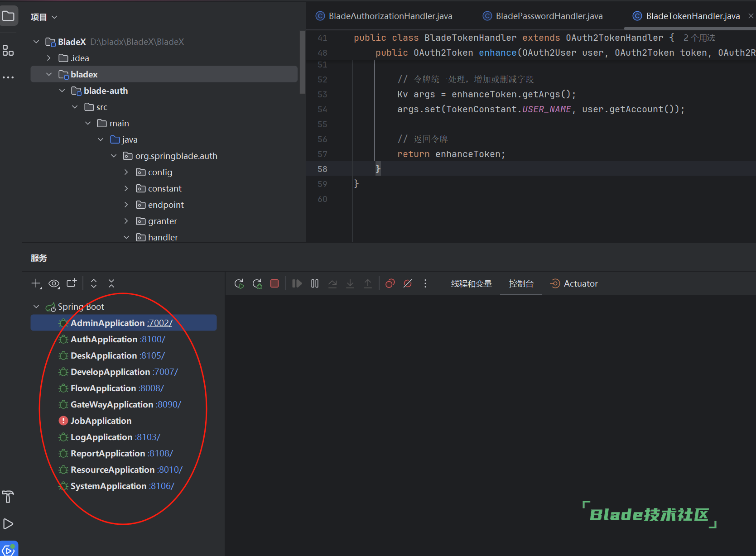756x556 pixels.
Task: Collapse the Spring Boot services node
Action: (36, 307)
